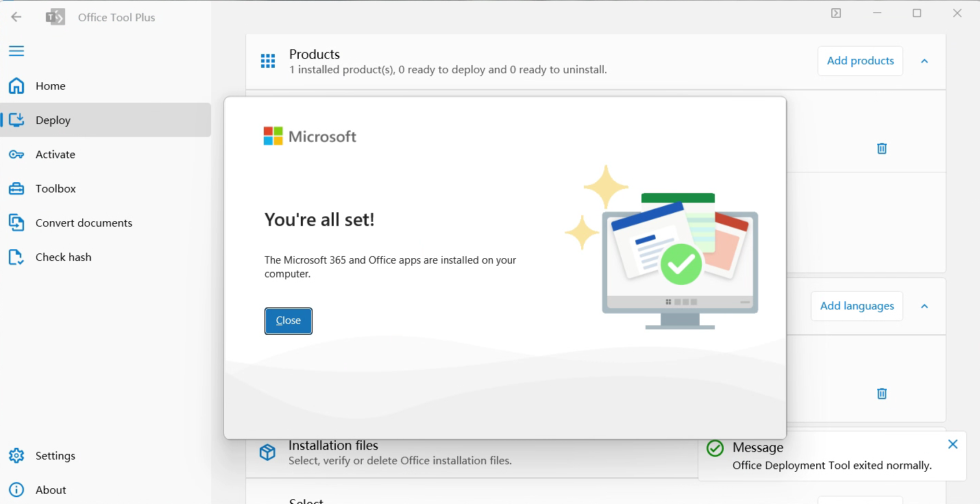Image resolution: width=980 pixels, height=504 pixels.
Task: Open Check hash from sidebar
Action: coord(63,257)
